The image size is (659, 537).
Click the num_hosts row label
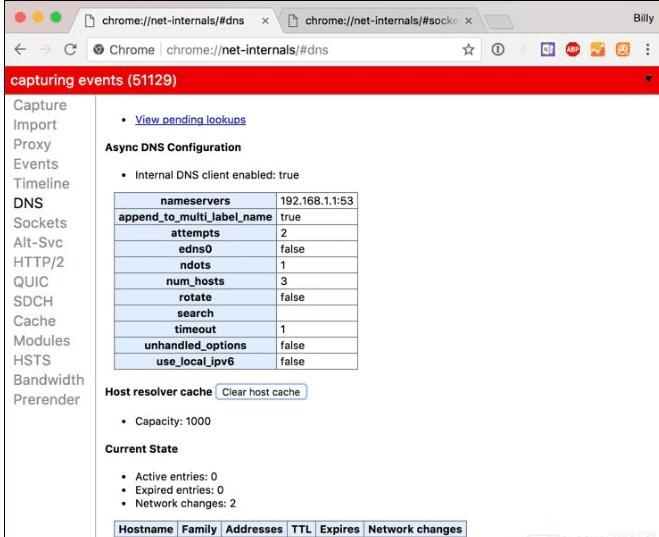(x=195, y=281)
